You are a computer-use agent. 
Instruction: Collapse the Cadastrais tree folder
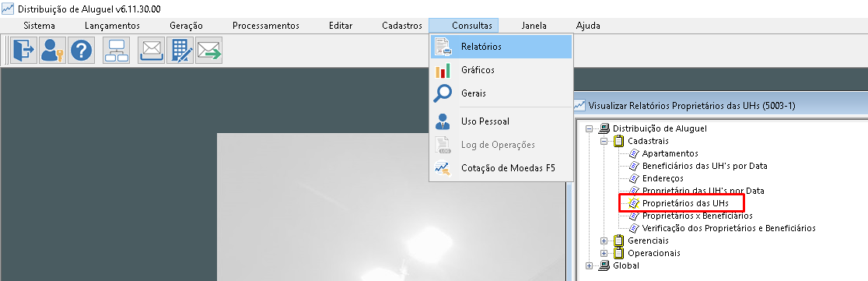[x=604, y=141]
